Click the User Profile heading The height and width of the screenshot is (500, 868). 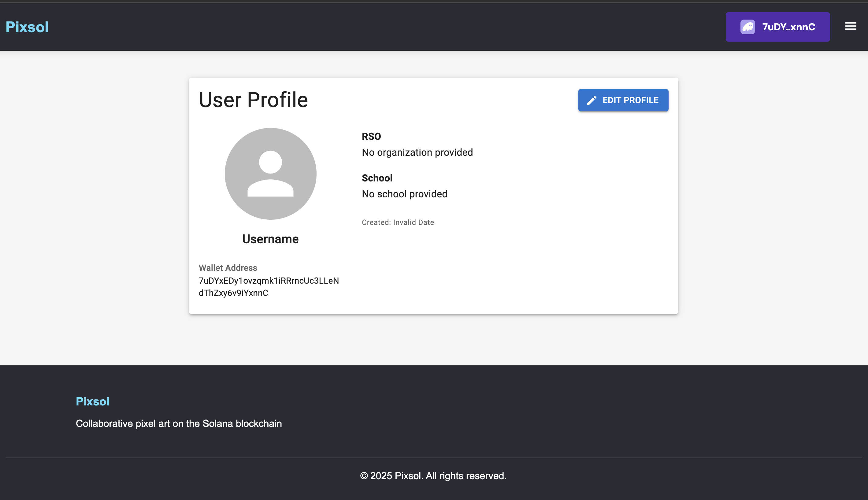point(253,100)
